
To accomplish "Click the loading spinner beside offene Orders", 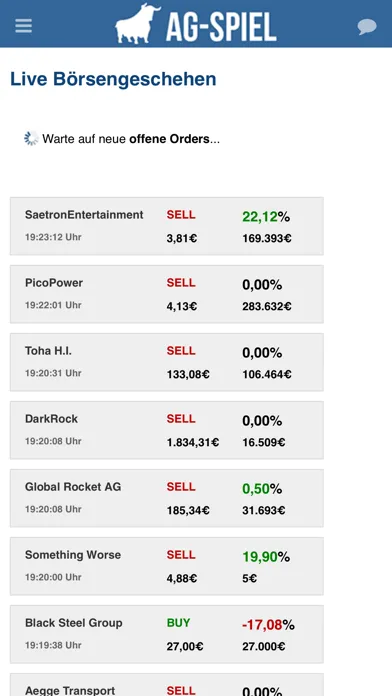I will pyautogui.click(x=31, y=138).
